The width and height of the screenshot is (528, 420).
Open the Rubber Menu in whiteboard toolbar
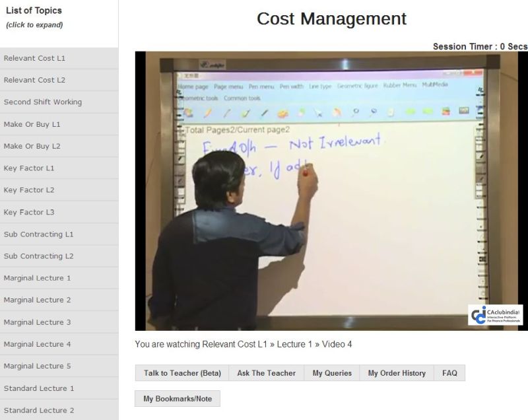click(400, 85)
